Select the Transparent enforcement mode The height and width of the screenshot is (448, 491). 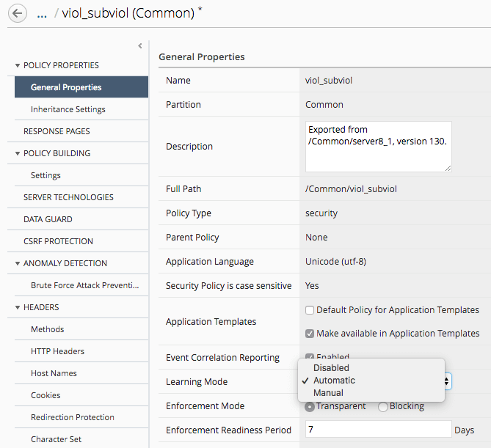point(310,407)
